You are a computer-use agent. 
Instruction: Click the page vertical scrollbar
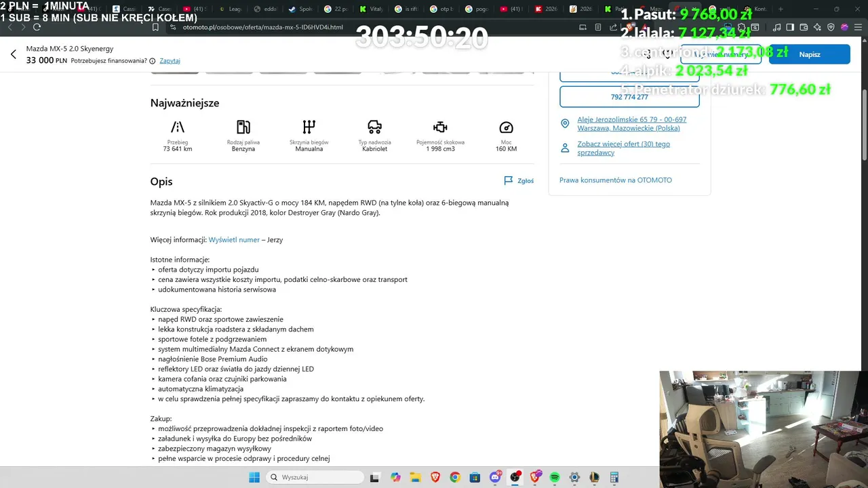click(x=864, y=125)
